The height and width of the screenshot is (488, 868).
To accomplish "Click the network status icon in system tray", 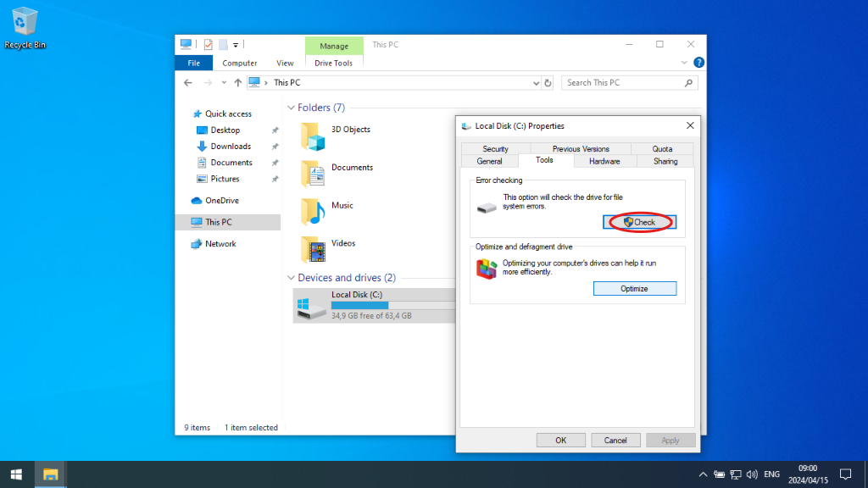I will pyautogui.click(x=736, y=474).
